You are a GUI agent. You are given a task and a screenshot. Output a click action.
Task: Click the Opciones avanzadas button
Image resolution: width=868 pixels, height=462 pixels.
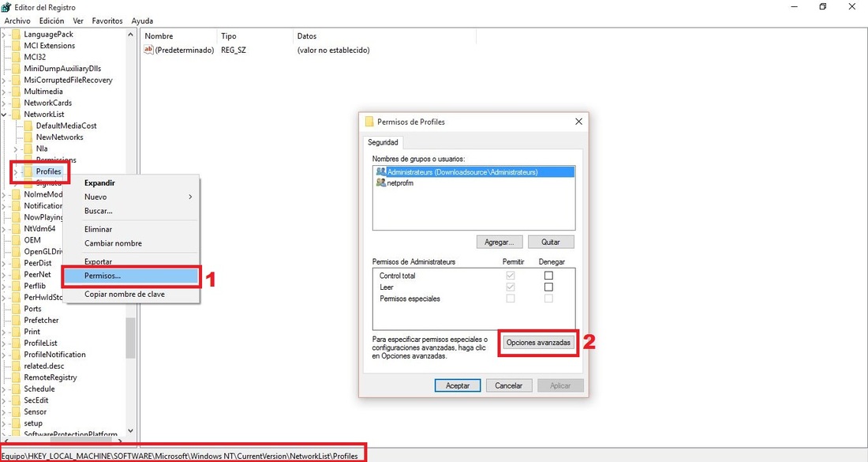538,343
